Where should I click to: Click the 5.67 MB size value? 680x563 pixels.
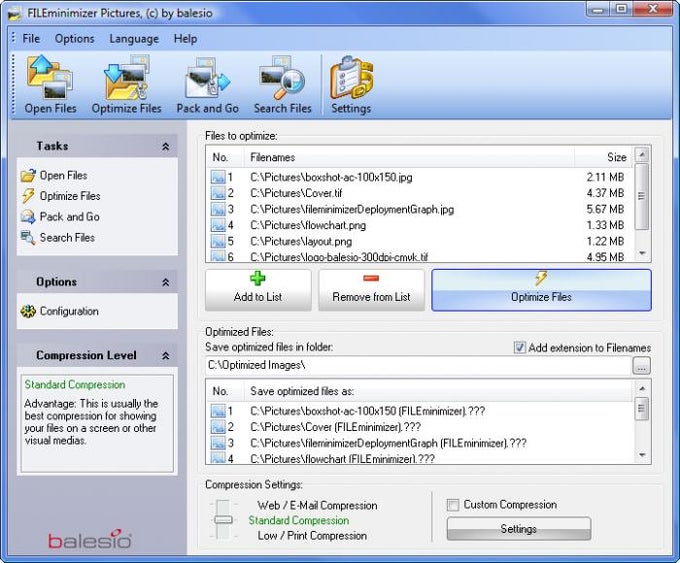605,209
